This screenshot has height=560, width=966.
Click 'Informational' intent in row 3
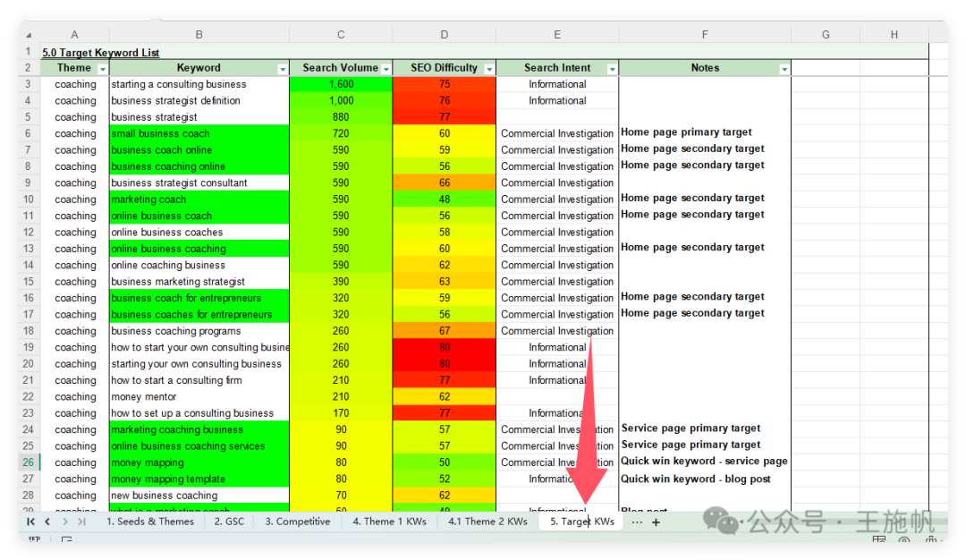tap(557, 84)
